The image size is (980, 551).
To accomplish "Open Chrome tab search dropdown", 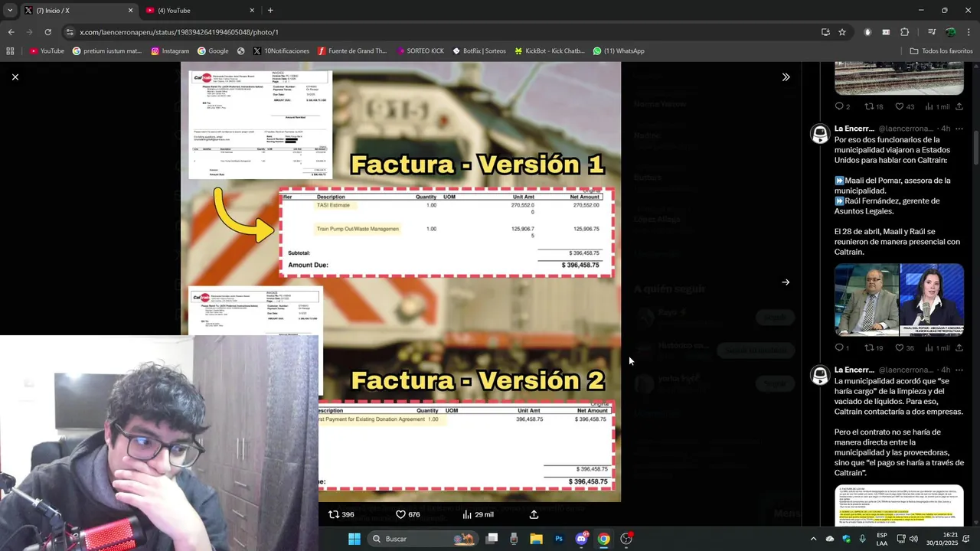I will pyautogui.click(x=10, y=10).
